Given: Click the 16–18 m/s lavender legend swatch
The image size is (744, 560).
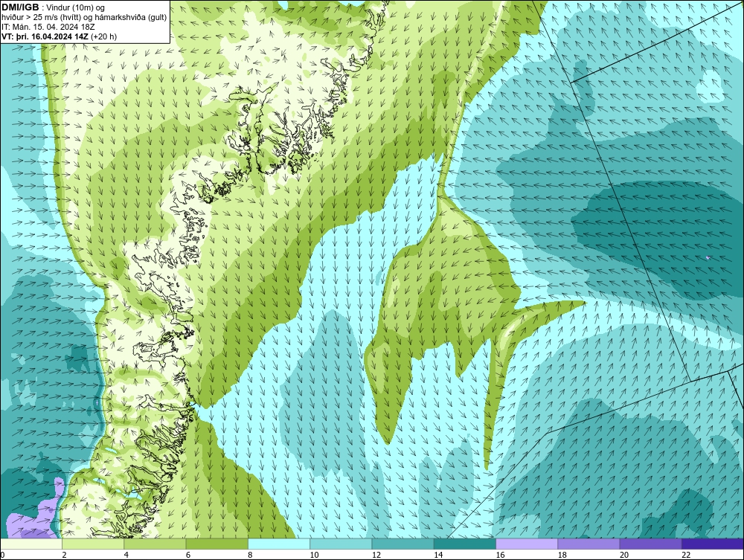Looking at the screenshot, I should pyautogui.click(x=527, y=544).
